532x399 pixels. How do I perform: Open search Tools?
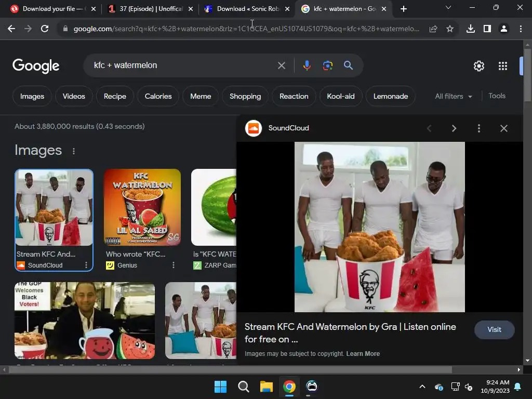[x=497, y=96]
